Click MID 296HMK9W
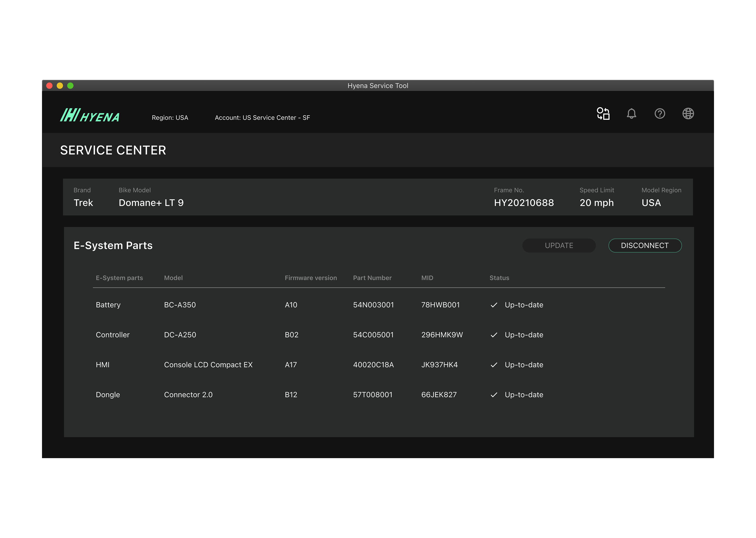This screenshot has width=756, height=538. pos(442,335)
